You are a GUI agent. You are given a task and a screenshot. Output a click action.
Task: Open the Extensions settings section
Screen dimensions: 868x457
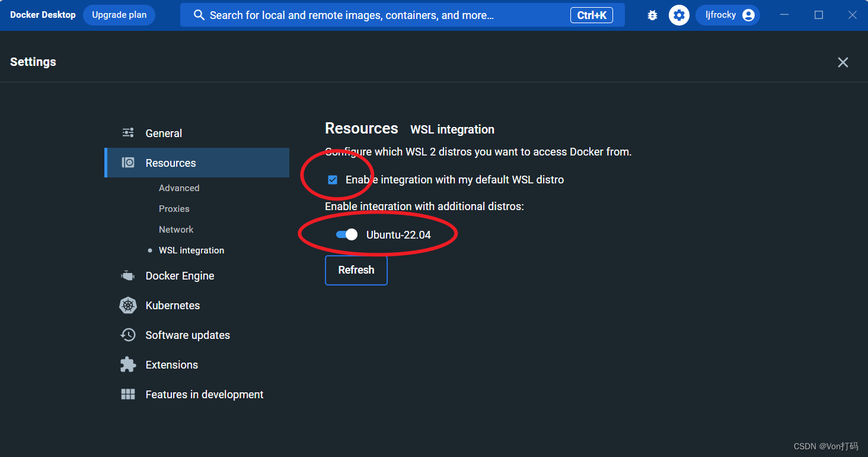click(197, 364)
